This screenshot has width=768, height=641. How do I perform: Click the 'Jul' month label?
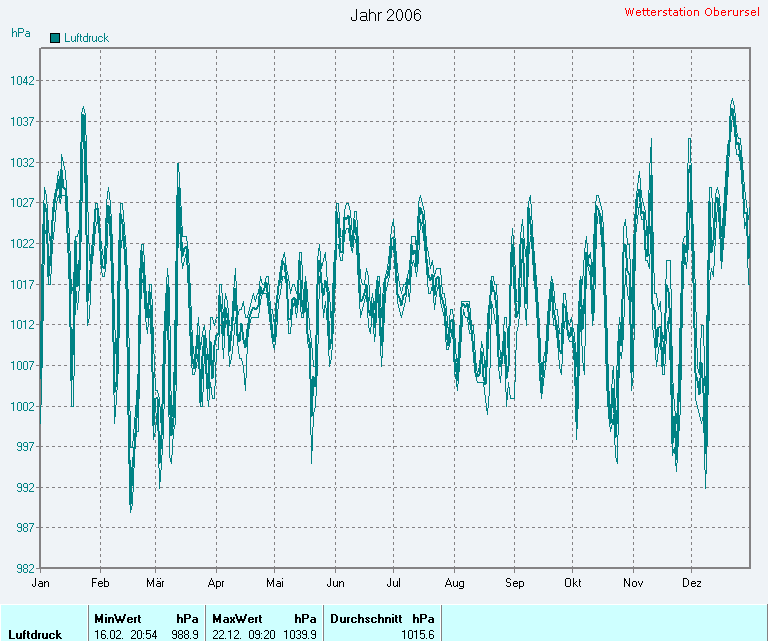[x=393, y=583]
